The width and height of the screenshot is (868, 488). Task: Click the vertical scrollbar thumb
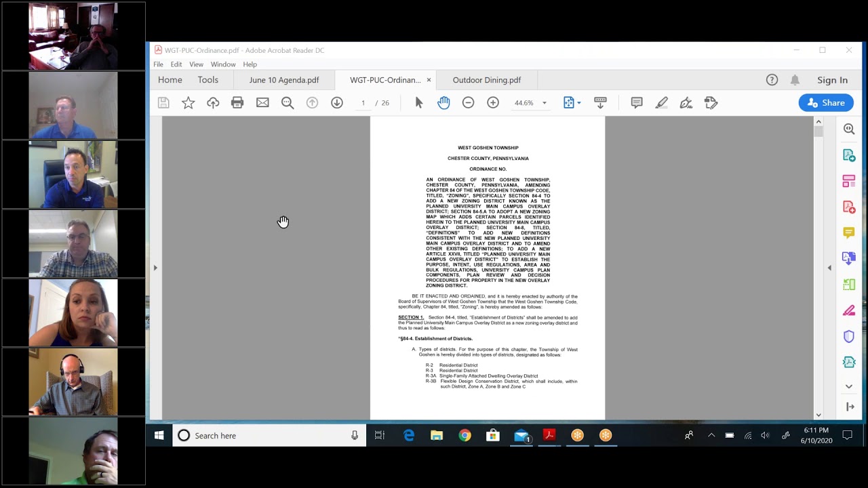click(818, 131)
